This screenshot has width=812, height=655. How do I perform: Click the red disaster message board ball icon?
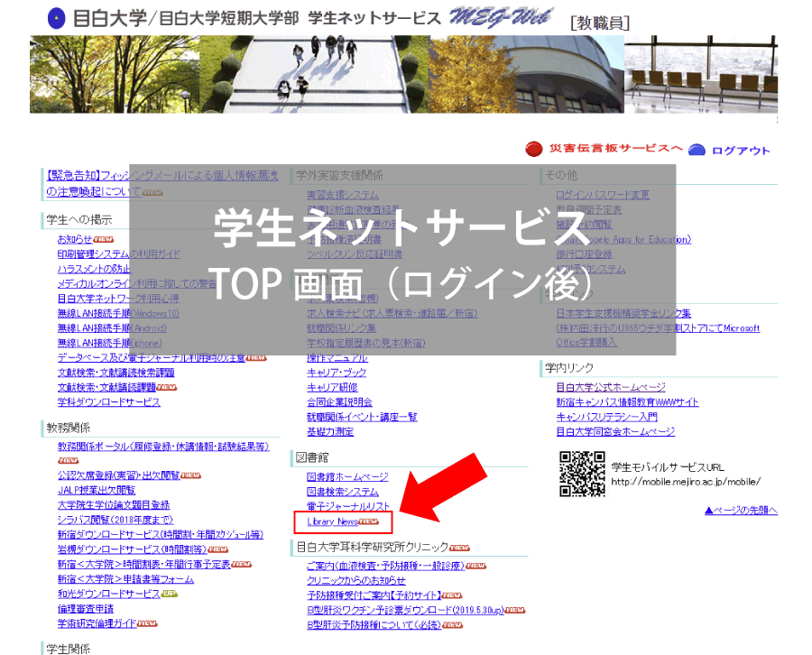[533, 149]
